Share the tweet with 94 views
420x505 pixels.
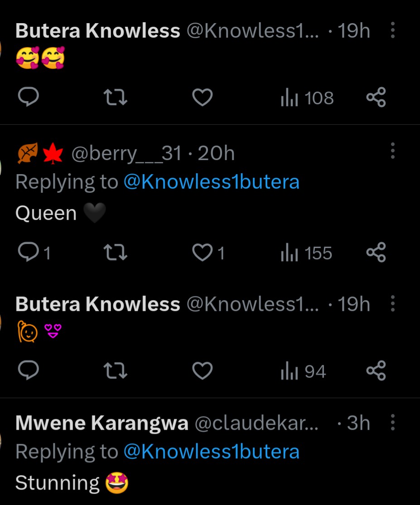pos(376,371)
